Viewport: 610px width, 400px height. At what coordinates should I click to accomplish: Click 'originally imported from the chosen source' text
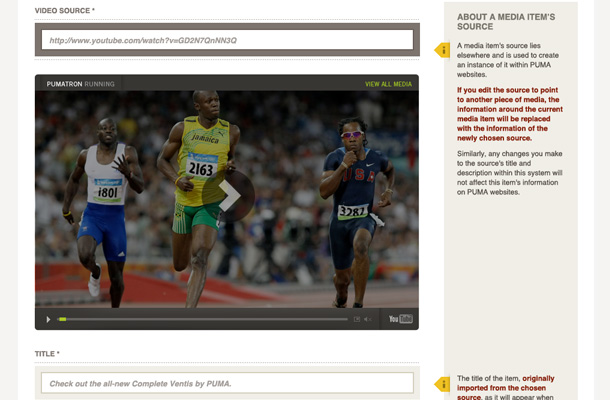[505, 388]
